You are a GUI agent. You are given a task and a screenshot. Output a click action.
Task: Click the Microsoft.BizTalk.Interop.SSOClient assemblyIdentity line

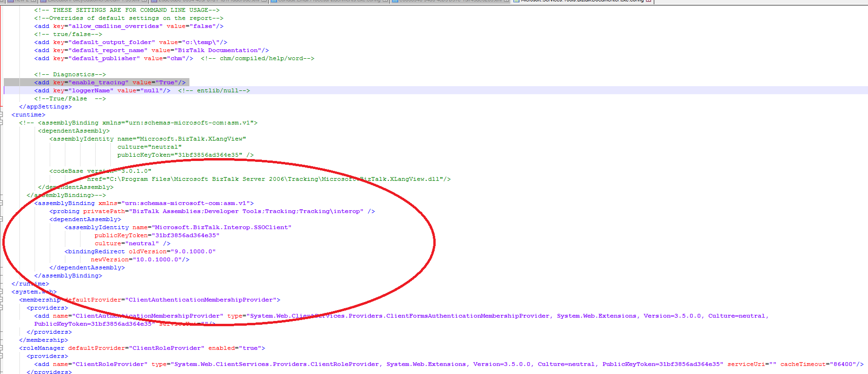point(178,227)
